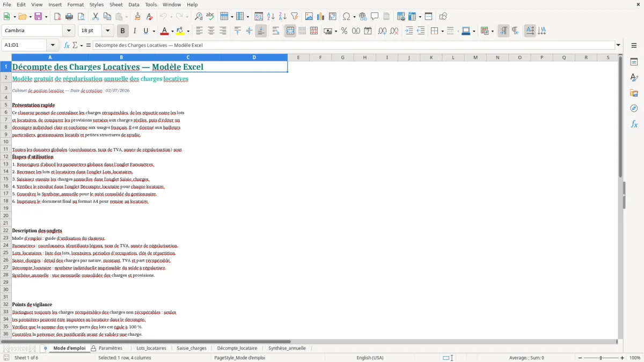Remove a decimal place
The height and width of the screenshot is (362, 644).
pos(394,31)
